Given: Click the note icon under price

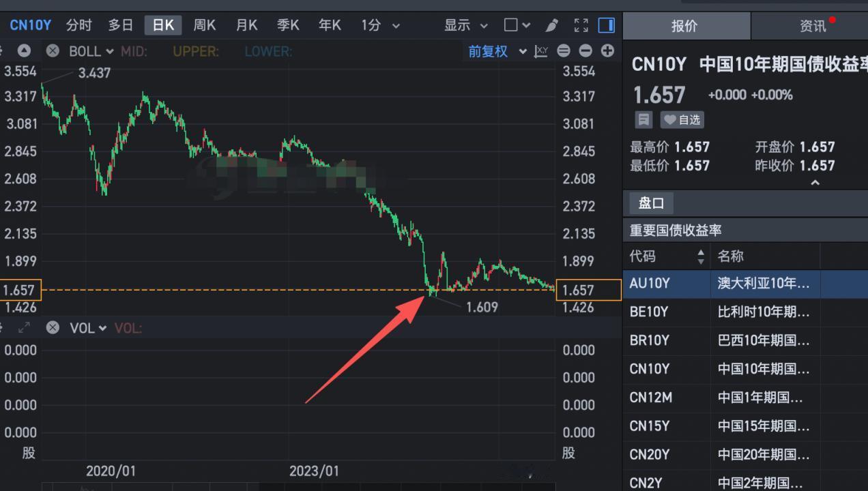Looking at the screenshot, I should tap(643, 120).
